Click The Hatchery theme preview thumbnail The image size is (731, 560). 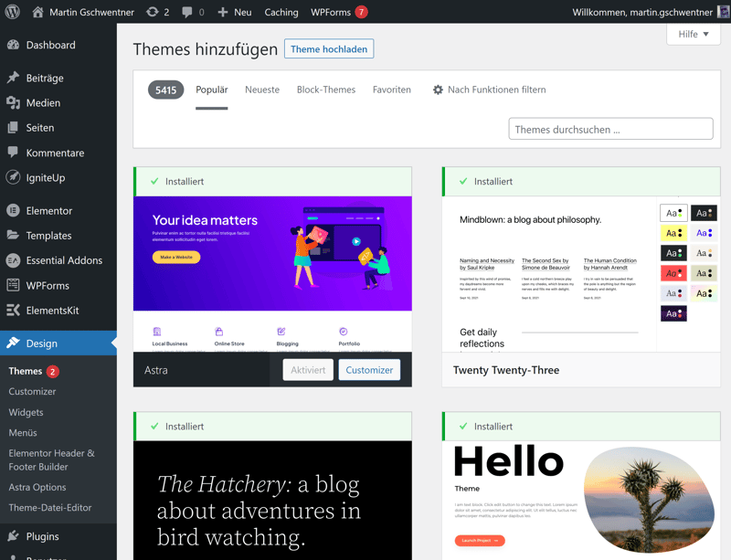click(x=272, y=501)
